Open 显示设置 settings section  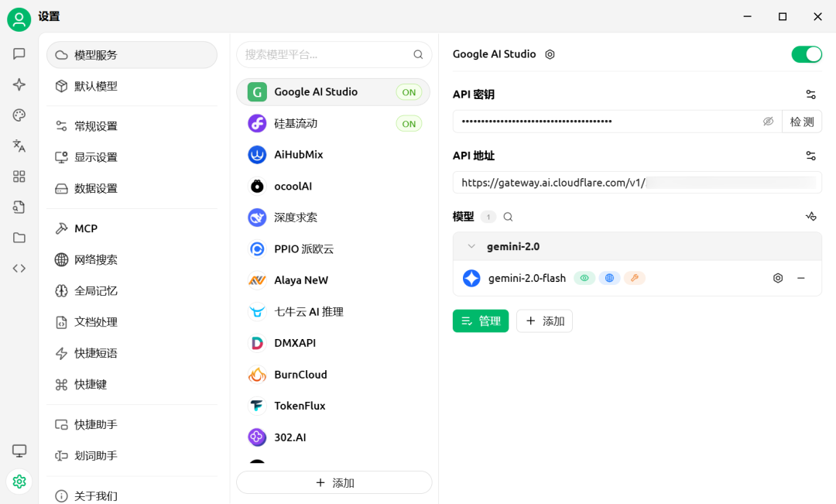132,157
